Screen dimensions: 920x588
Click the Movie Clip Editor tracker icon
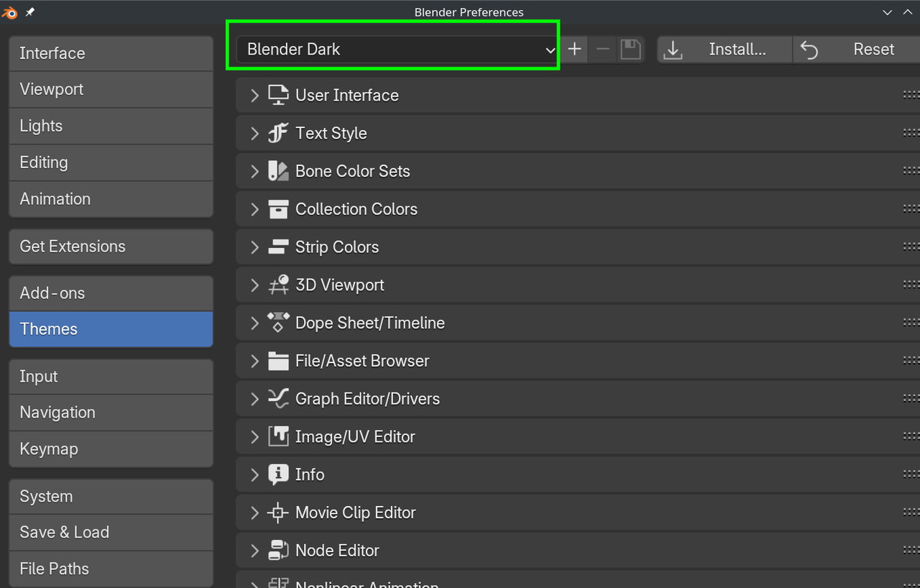pyautogui.click(x=278, y=513)
